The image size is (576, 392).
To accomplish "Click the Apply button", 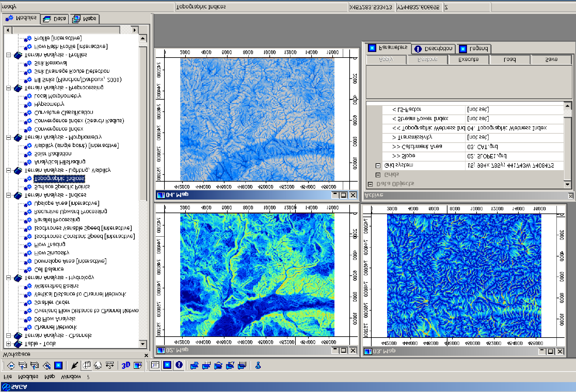I will pos(386,59).
